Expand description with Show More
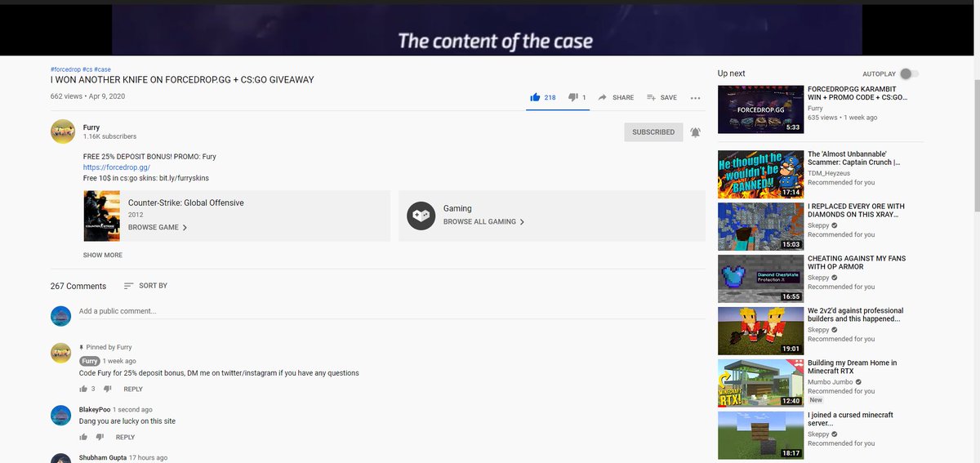 [103, 255]
